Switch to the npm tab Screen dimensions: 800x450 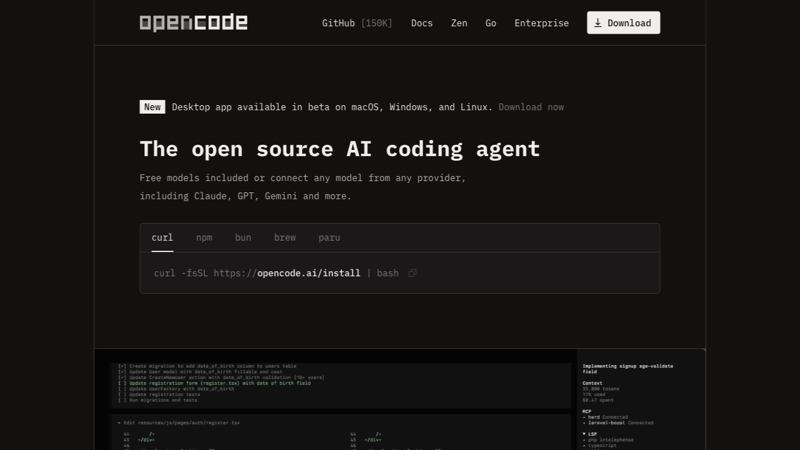(204, 238)
